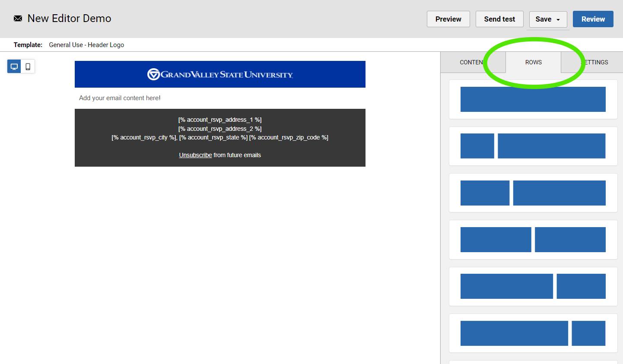Select the narrow-left wide-right two-column row layout

(533, 146)
